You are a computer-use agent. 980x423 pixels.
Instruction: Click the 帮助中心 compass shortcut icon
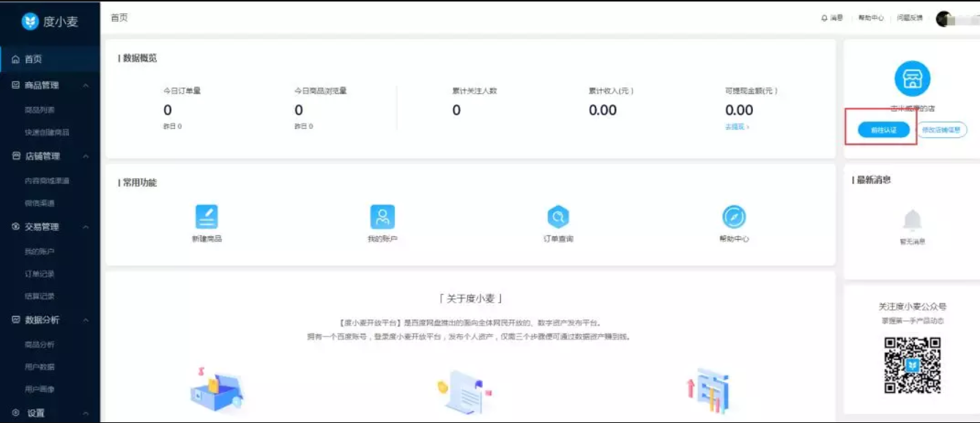[x=734, y=217]
